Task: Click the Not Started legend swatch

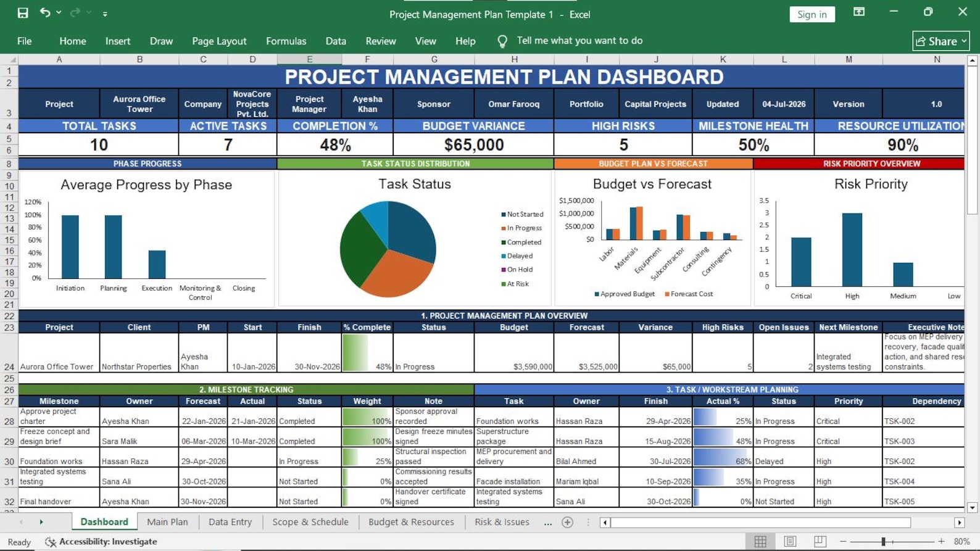Action: point(504,215)
